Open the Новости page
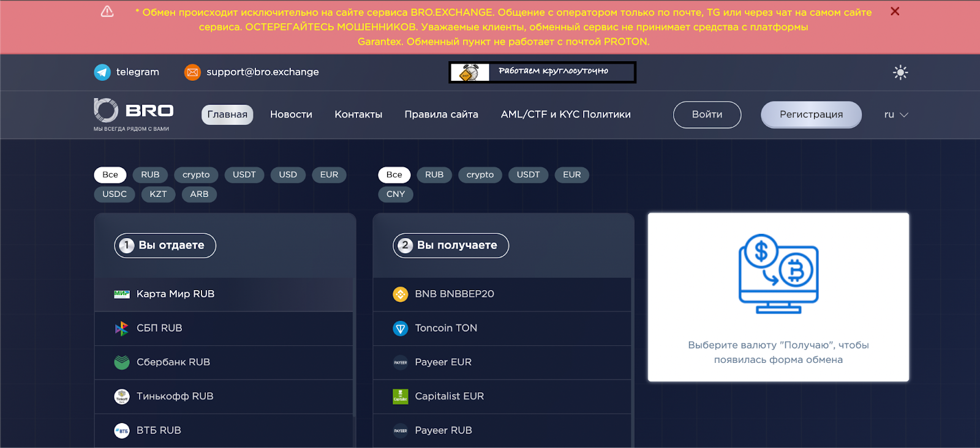Viewport: 980px width, 448px height. pyautogui.click(x=291, y=114)
